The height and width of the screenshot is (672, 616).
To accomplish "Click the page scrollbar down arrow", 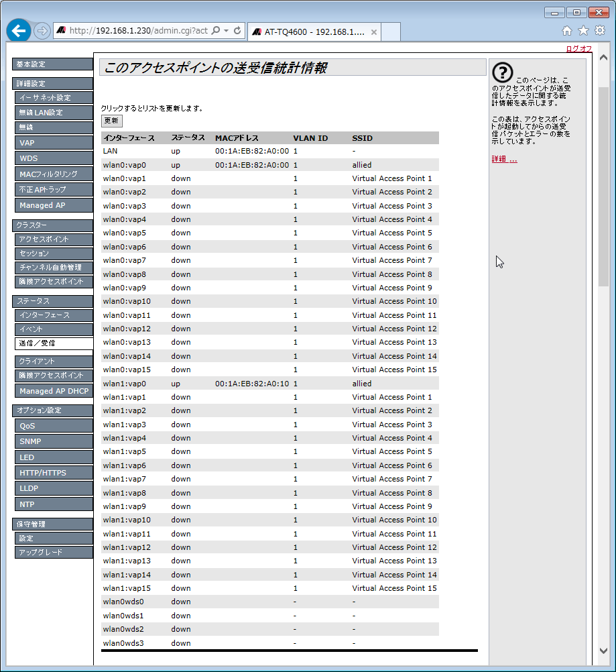I will click(603, 651).
